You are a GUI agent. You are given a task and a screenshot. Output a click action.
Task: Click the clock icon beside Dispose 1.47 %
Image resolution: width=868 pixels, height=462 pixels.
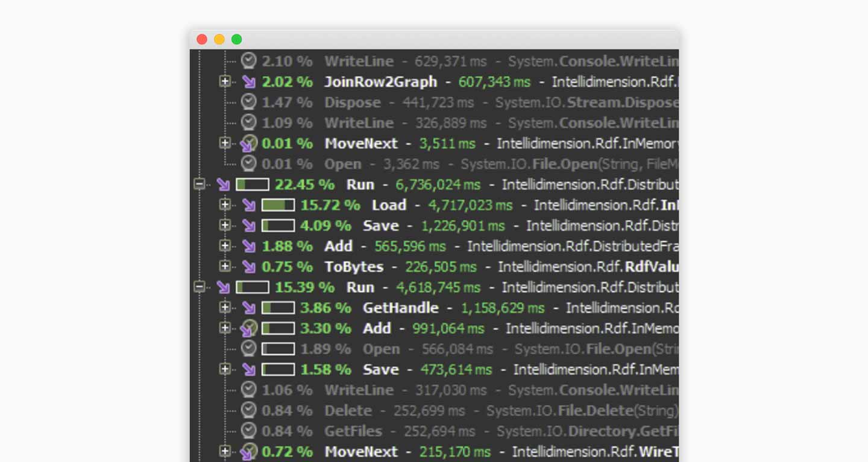[x=249, y=102]
